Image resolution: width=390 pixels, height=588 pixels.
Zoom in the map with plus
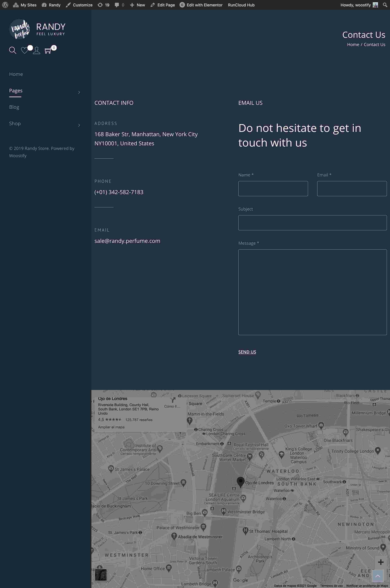click(381, 562)
